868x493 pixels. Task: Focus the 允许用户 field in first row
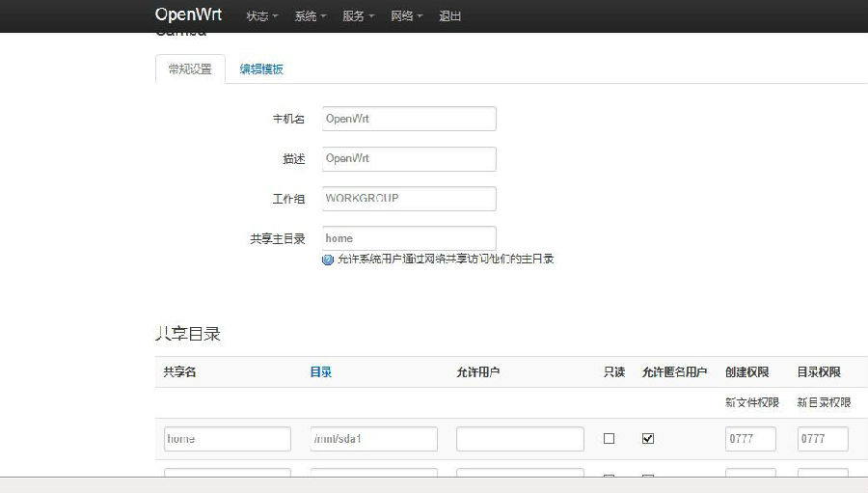[520, 439]
